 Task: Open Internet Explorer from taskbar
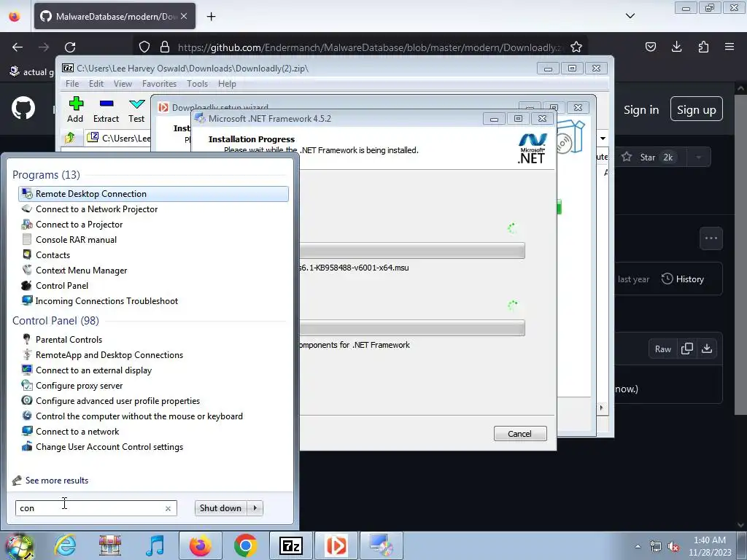pos(65,545)
